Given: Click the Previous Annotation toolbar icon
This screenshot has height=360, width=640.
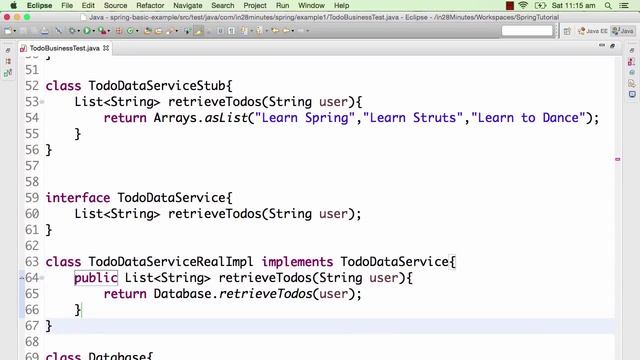Looking at the screenshot, I should [259, 31].
